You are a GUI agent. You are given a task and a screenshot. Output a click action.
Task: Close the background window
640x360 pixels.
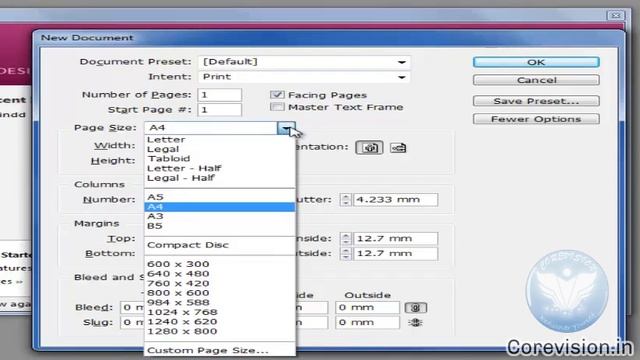point(616,16)
